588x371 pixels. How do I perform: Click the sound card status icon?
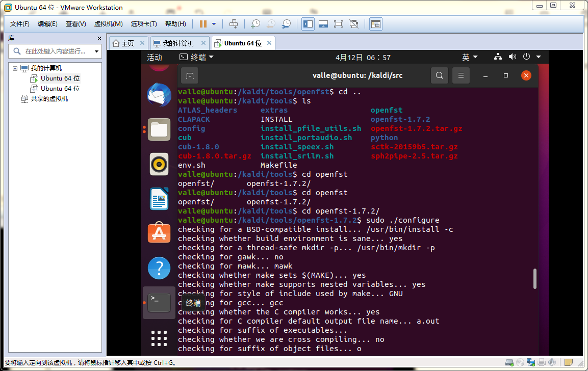(552, 362)
